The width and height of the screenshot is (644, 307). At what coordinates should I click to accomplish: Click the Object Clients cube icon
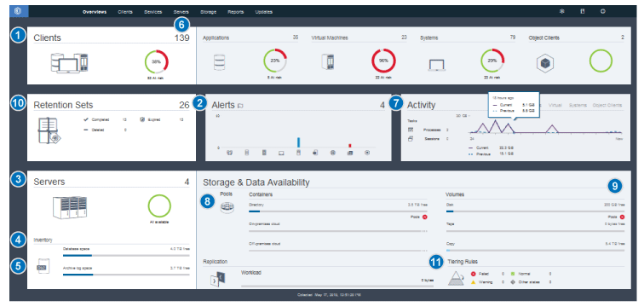click(546, 63)
